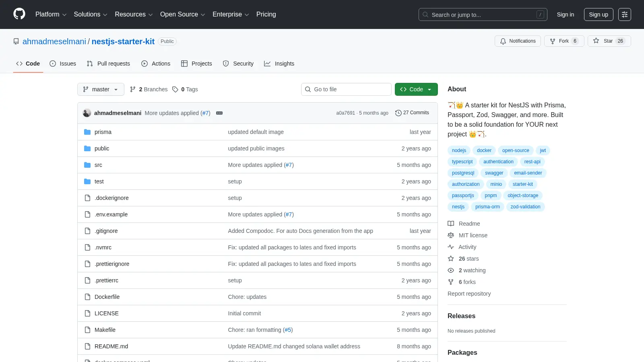Switch to the Insights tab
This screenshot has height=362, width=644.
click(x=279, y=64)
